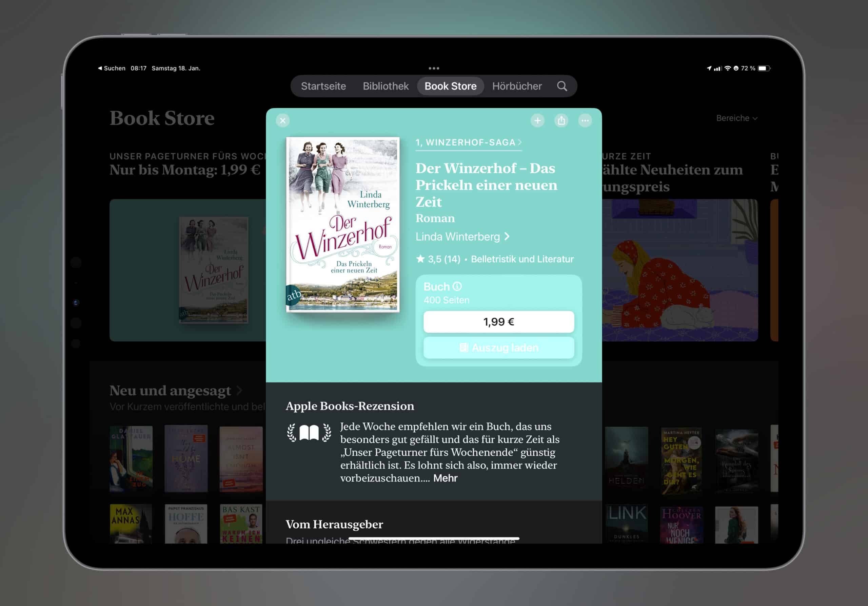Open the Bas Kast book cover
The height and width of the screenshot is (606, 868).
point(241,524)
